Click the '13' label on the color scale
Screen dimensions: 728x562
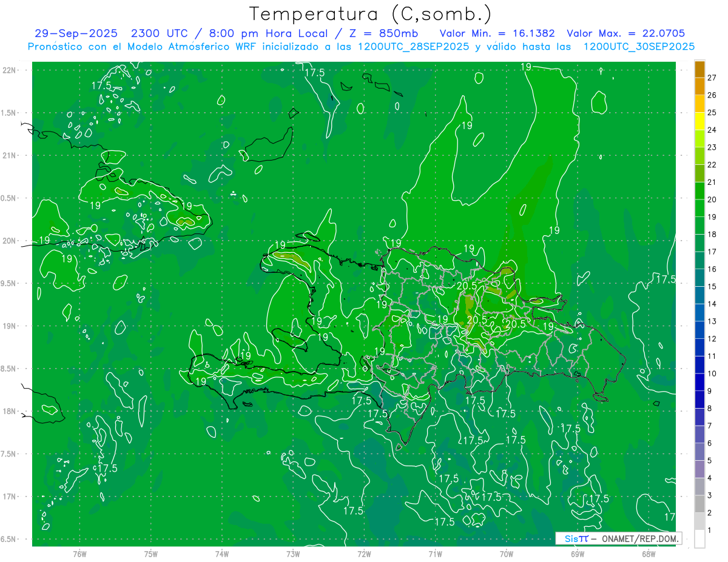click(x=712, y=321)
